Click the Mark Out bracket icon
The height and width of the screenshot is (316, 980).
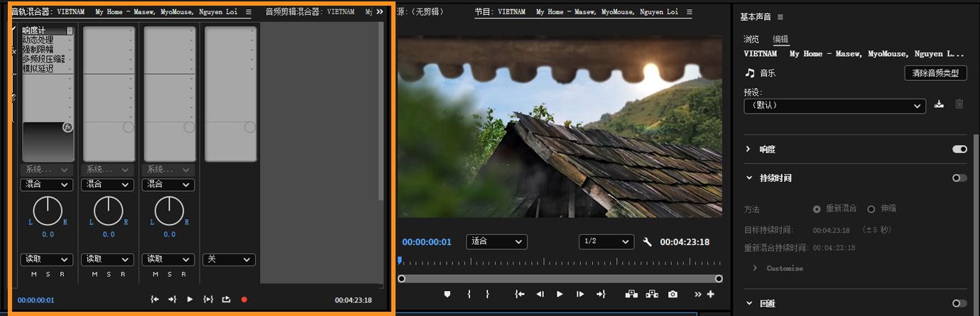coord(487,294)
